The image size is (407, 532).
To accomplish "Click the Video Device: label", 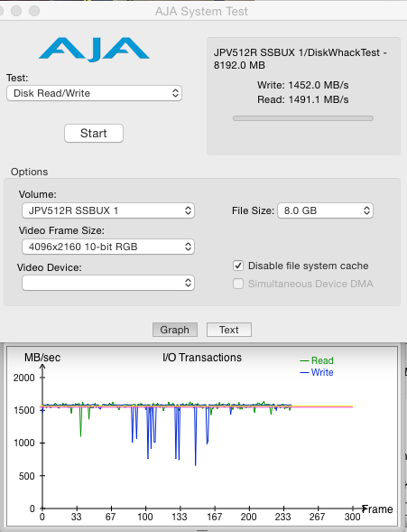I will pyautogui.click(x=50, y=267).
